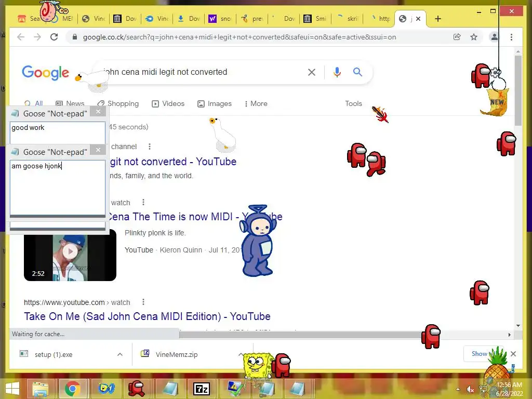
Task: Click the horizontal scrollbar thumb
Action: tap(300, 335)
